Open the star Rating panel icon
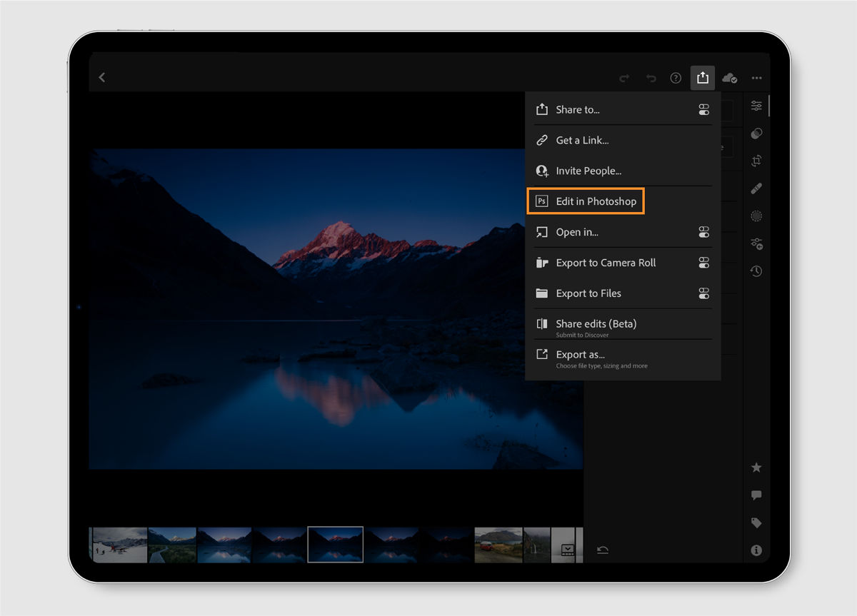This screenshot has width=857, height=616. (x=756, y=468)
